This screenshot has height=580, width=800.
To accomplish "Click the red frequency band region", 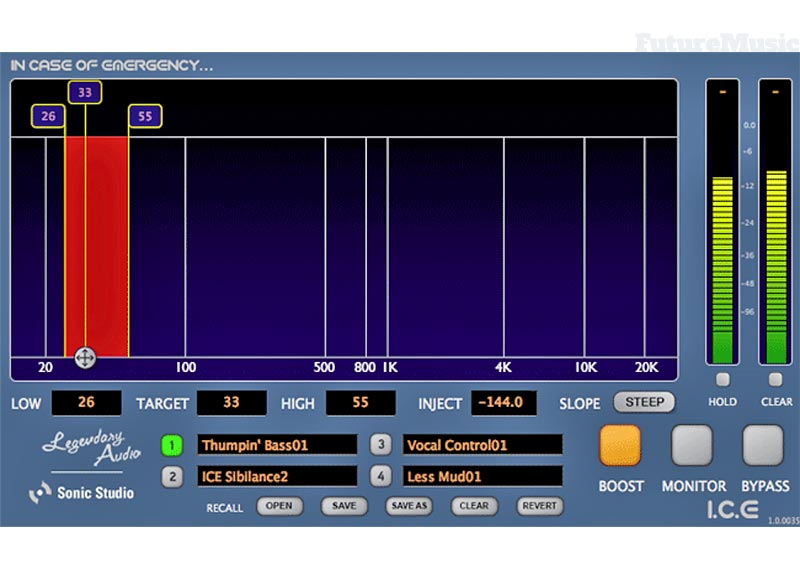I will 97,246.
